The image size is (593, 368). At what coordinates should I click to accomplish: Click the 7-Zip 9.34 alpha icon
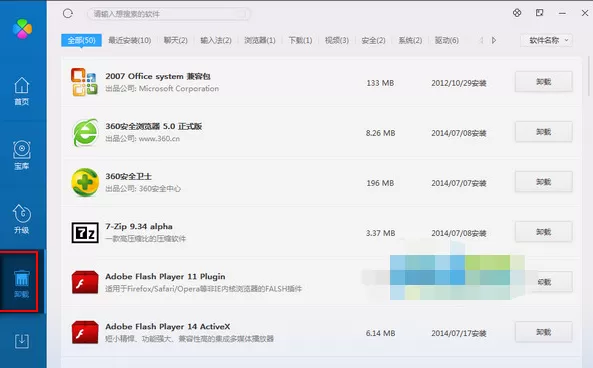click(x=85, y=233)
